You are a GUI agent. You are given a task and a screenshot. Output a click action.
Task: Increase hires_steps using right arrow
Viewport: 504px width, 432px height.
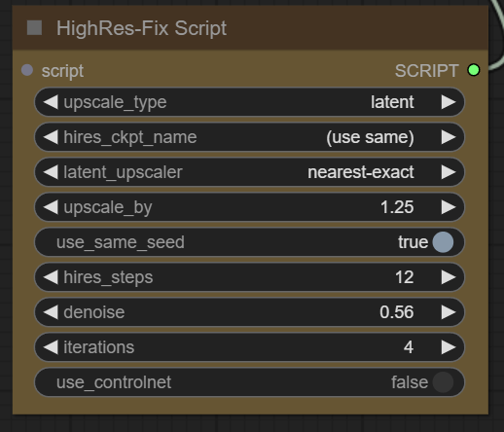(x=449, y=277)
